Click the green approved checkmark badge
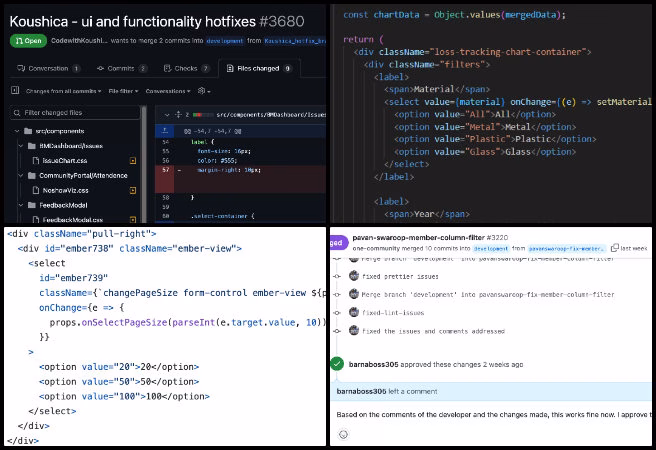 coord(337,363)
